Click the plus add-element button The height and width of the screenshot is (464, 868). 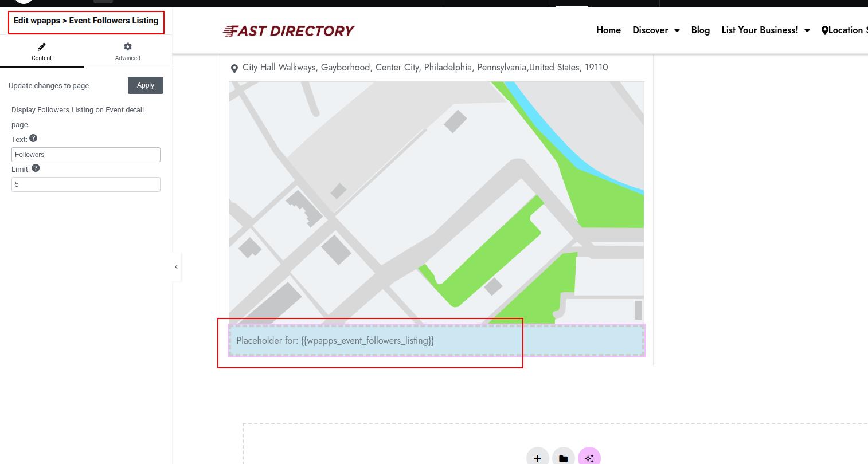[537, 457]
